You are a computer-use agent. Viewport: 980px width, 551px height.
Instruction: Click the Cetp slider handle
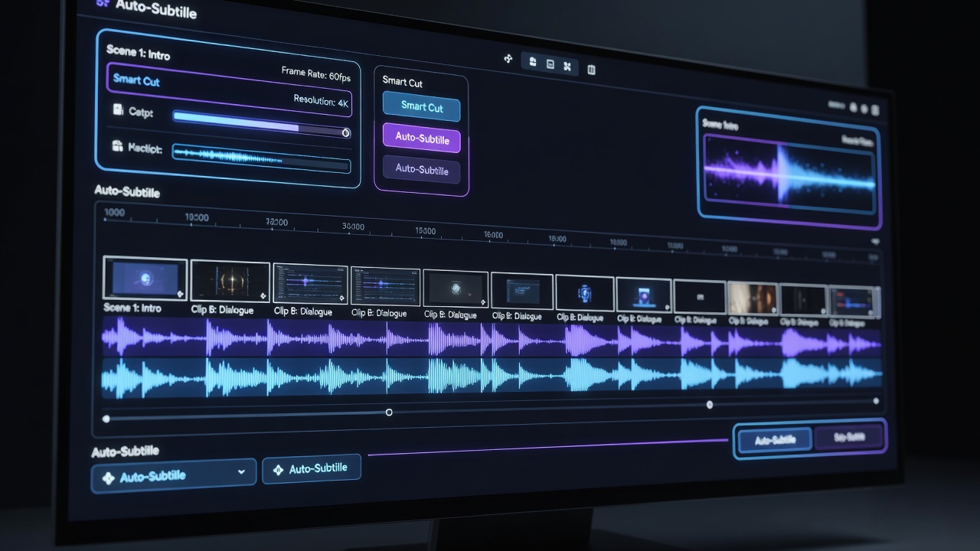(x=345, y=132)
